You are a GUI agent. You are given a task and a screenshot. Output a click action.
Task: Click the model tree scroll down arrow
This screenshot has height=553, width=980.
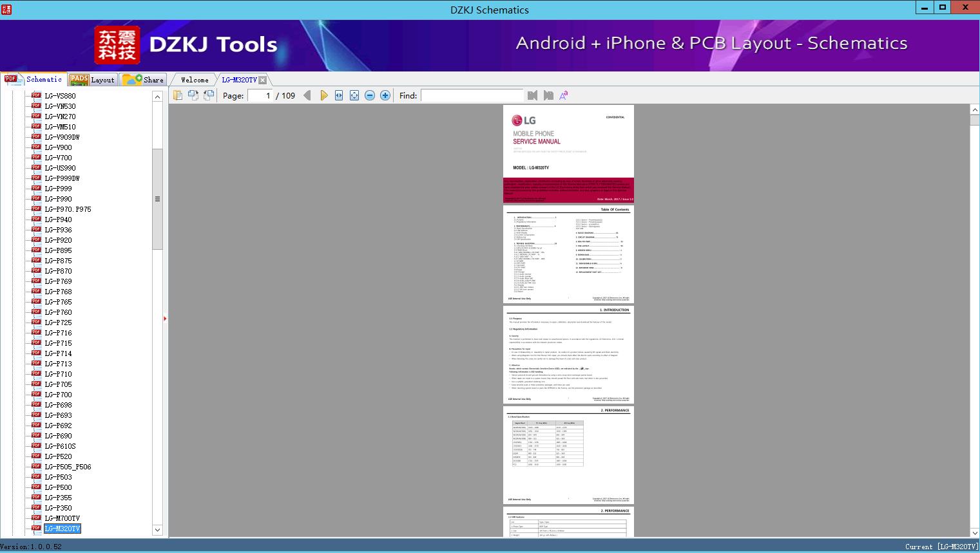point(157,530)
